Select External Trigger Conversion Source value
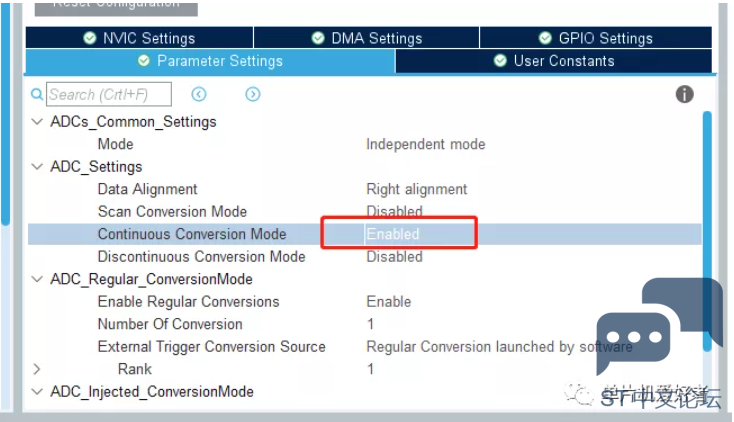This screenshot has height=422, width=734. tap(499, 347)
